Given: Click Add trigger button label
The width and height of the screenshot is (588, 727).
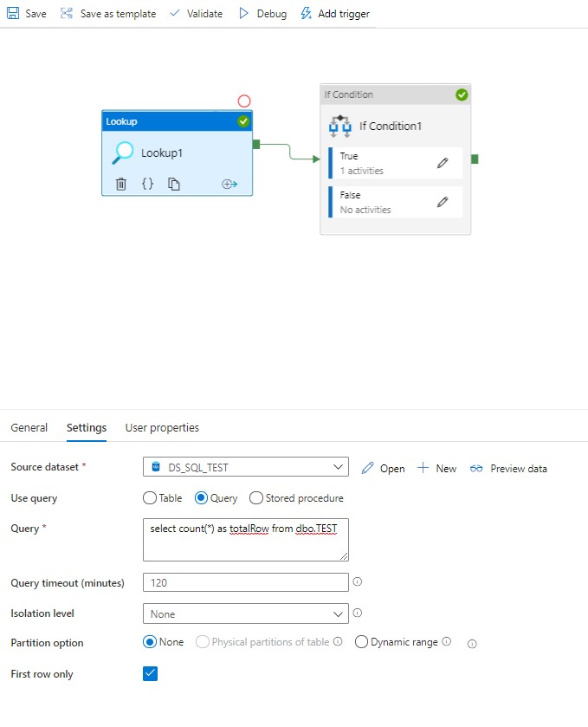Looking at the screenshot, I should point(344,14).
